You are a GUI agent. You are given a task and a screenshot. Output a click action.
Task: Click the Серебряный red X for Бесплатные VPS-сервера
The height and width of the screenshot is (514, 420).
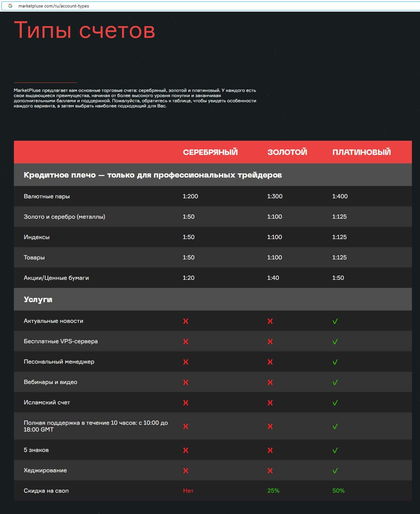186,342
